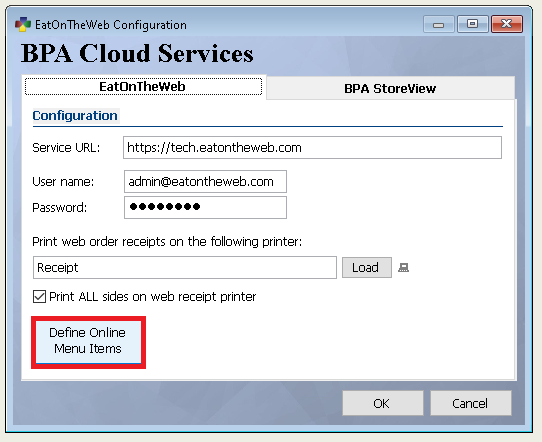The image size is (542, 442).
Task: Click the Configuration section heading
Action: pos(75,116)
